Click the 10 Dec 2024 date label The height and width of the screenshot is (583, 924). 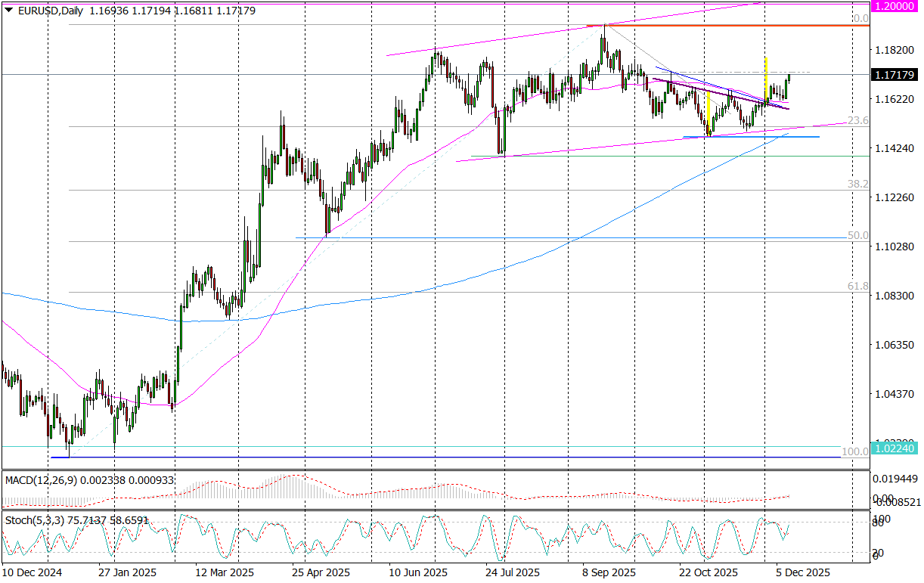click(34, 572)
